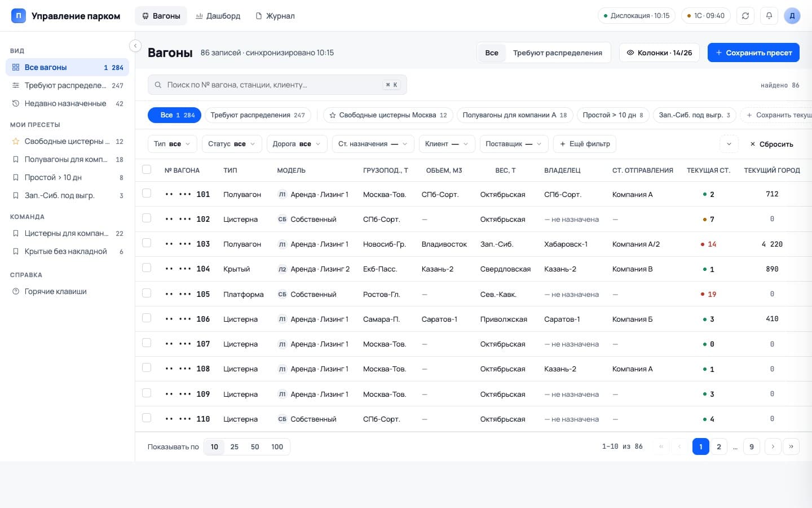Viewport: 812px width, 508px height.
Task: Select checkbox for wagon 105
Action: tap(147, 293)
